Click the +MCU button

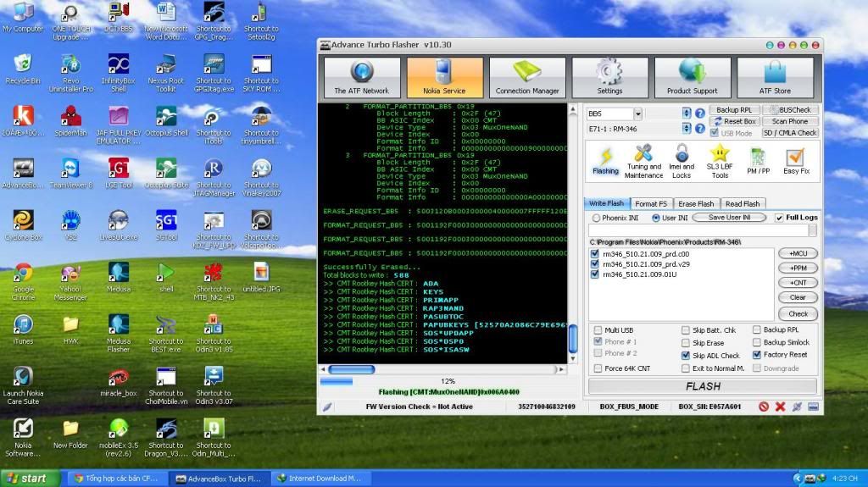pyautogui.click(x=798, y=253)
